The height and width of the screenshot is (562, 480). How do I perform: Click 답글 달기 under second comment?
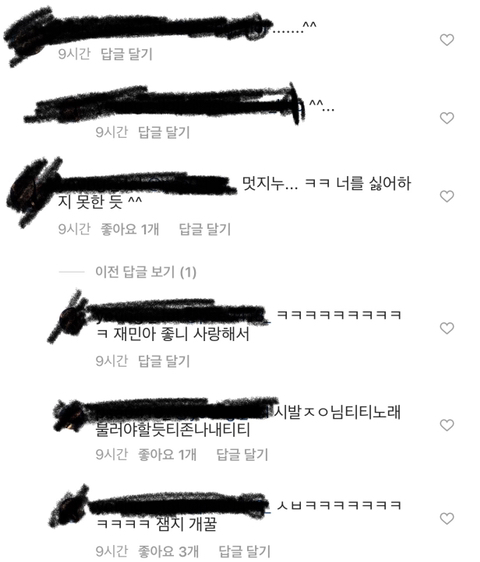(164, 132)
